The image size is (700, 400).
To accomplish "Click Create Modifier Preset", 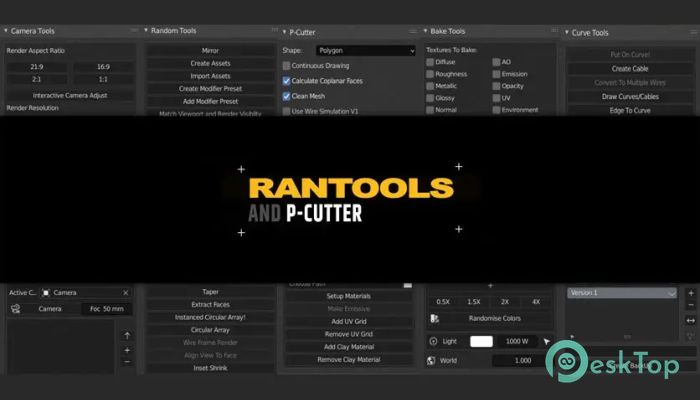I will [x=210, y=88].
